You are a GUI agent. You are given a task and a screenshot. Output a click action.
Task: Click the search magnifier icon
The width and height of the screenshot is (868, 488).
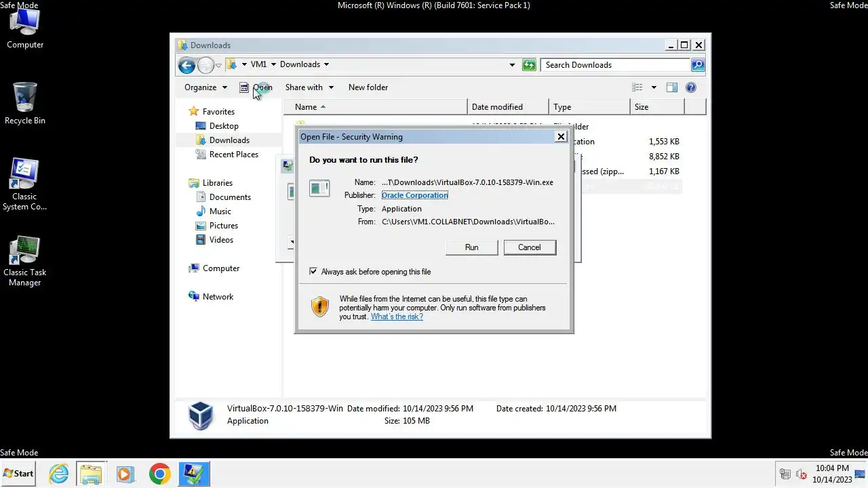tap(698, 65)
